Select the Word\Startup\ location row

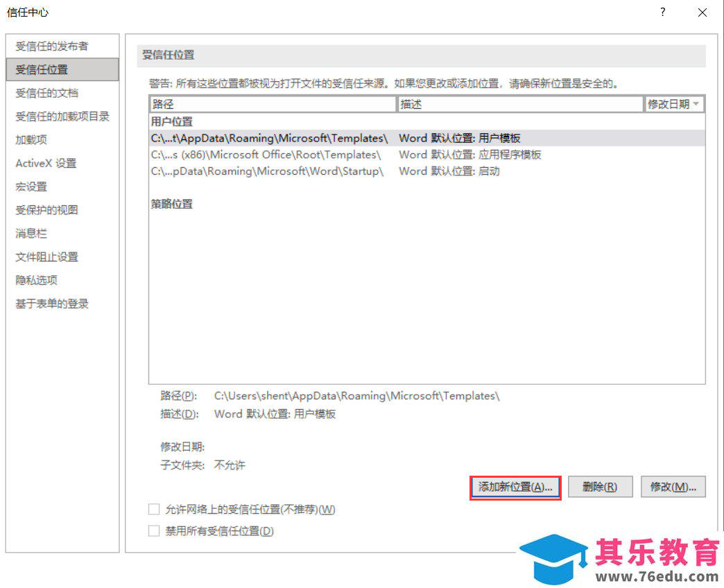pos(427,171)
